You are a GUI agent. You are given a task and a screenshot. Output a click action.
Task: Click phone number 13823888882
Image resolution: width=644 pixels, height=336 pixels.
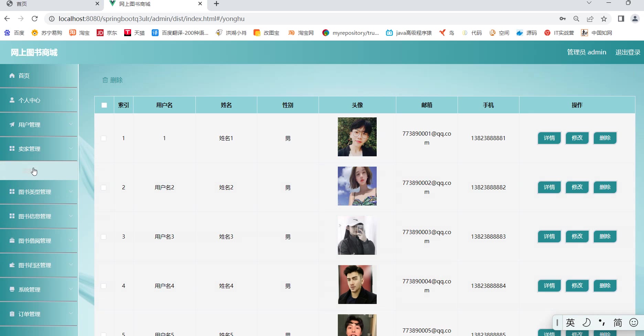pyautogui.click(x=488, y=187)
